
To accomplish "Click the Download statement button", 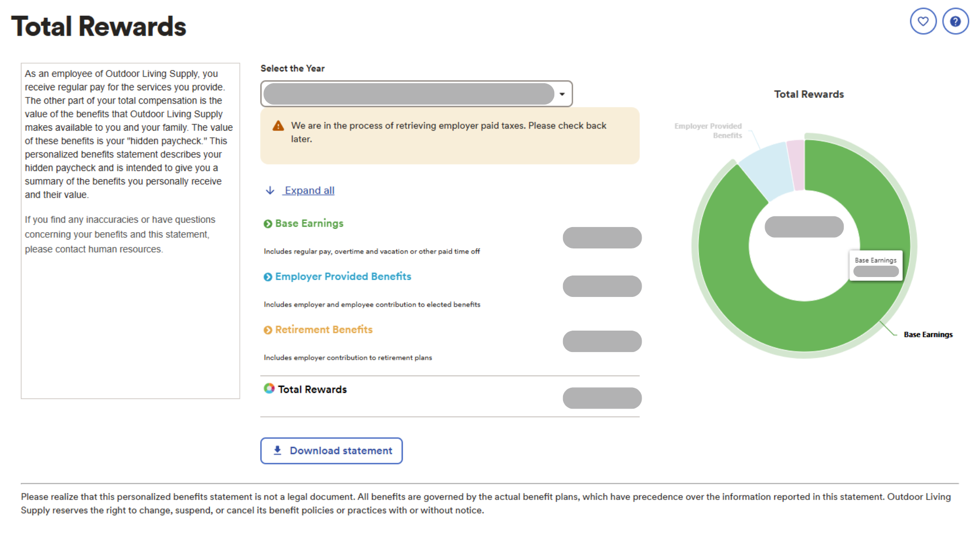I will [331, 450].
